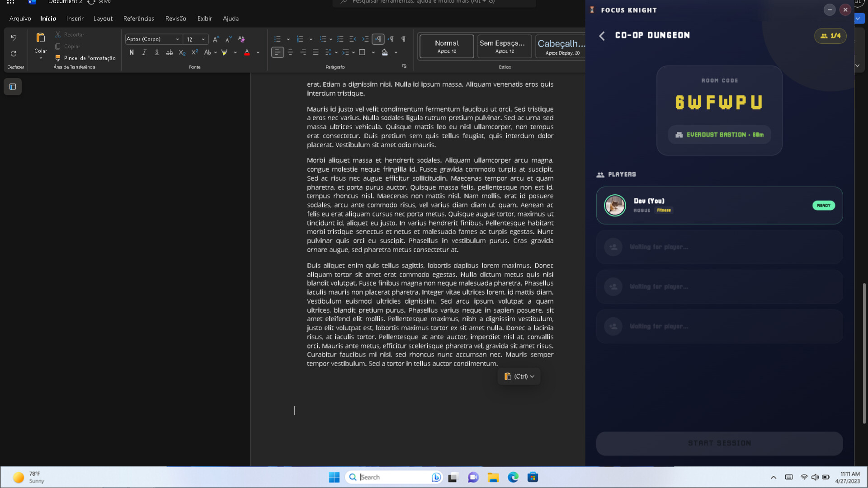Go back from Co-op Dungeon screen
This screenshot has height=488, width=868.
point(602,36)
